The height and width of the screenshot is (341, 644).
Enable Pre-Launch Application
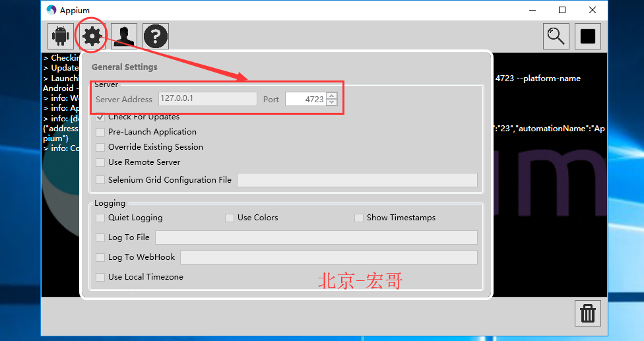point(100,132)
